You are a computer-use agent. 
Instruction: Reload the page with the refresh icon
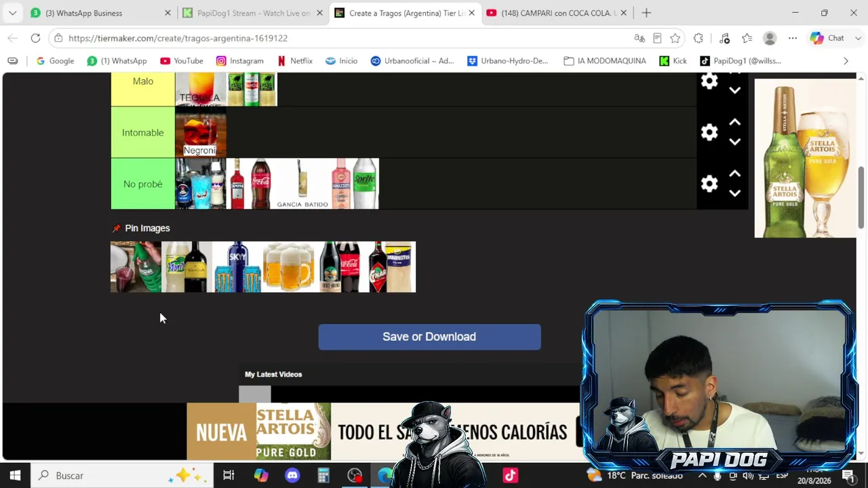35,38
